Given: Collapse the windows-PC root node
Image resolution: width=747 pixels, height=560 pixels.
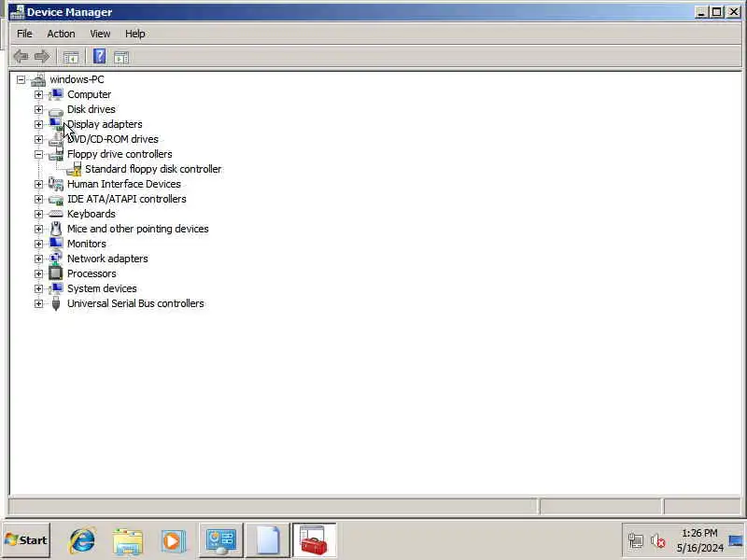Looking at the screenshot, I should click(21, 79).
